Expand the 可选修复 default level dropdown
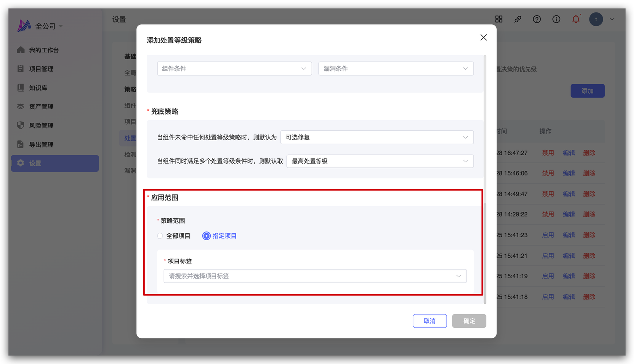This screenshot has height=364, width=634. pyautogui.click(x=376, y=137)
